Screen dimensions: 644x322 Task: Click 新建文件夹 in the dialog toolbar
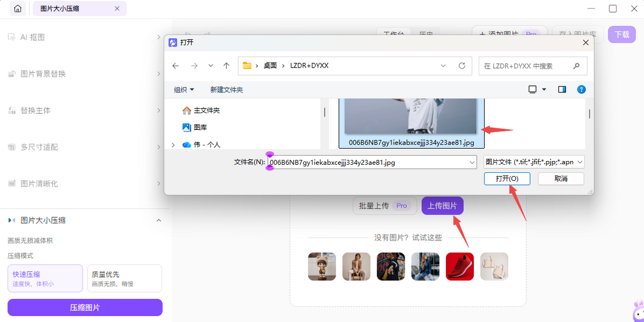[226, 90]
